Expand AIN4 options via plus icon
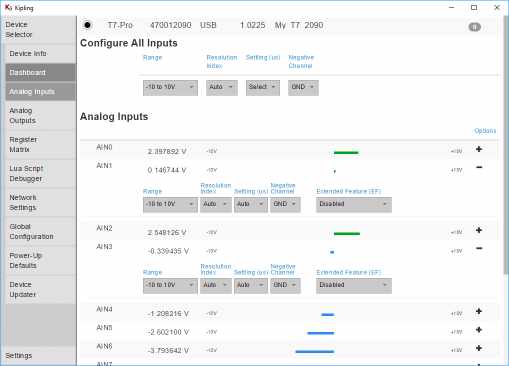This screenshot has width=509, height=366. pyautogui.click(x=479, y=311)
